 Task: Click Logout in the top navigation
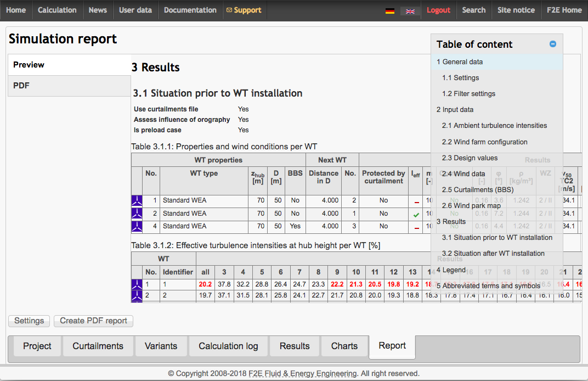point(439,10)
